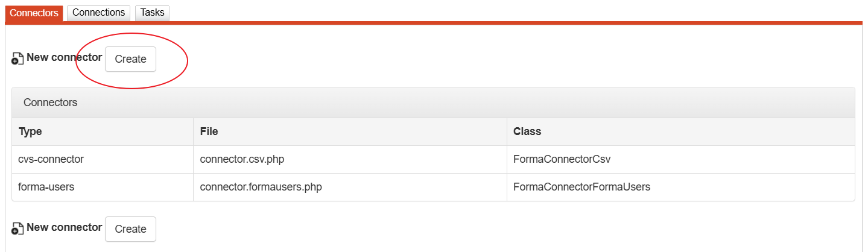Click the bottom New connector label
This screenshot has height=252, width=868.
click(64, 228)
